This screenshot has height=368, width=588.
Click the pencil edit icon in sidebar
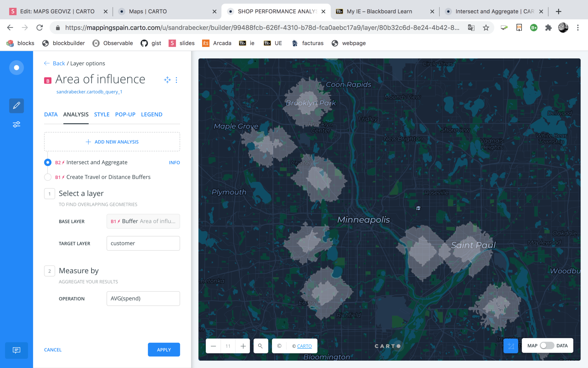click(x=16, y=105)
